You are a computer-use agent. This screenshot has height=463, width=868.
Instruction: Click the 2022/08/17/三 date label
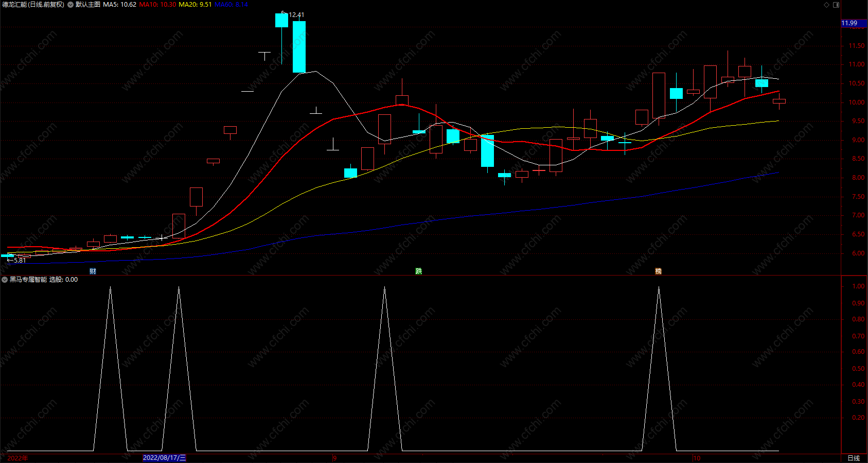[164, 458]
